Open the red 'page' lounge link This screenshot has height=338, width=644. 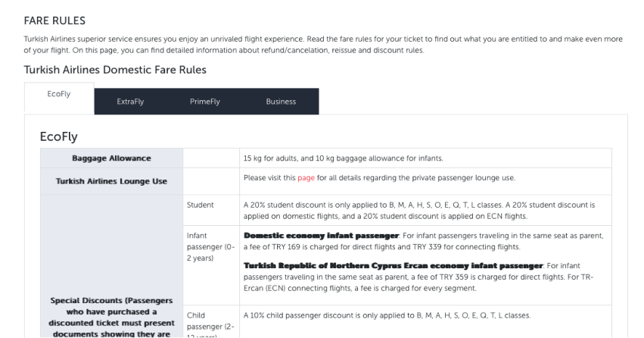click(x=306, y=178)
